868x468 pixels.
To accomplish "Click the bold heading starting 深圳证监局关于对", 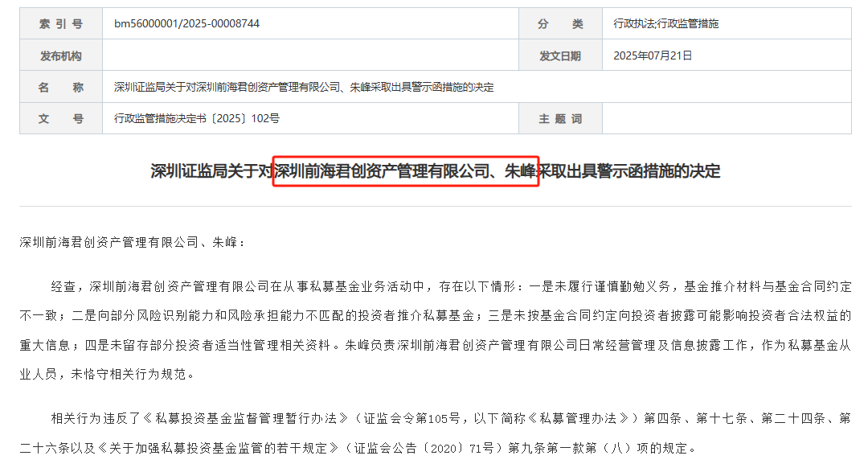I will pos(435,171).
